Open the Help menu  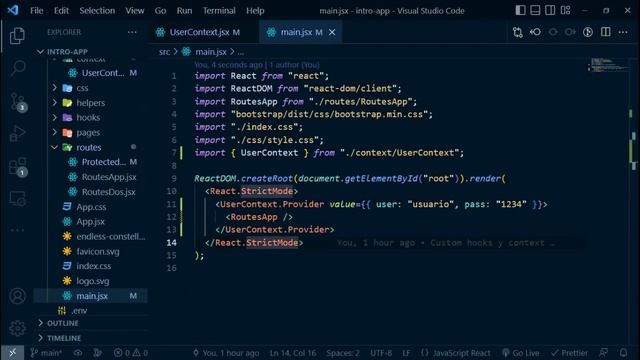point(255,11)
